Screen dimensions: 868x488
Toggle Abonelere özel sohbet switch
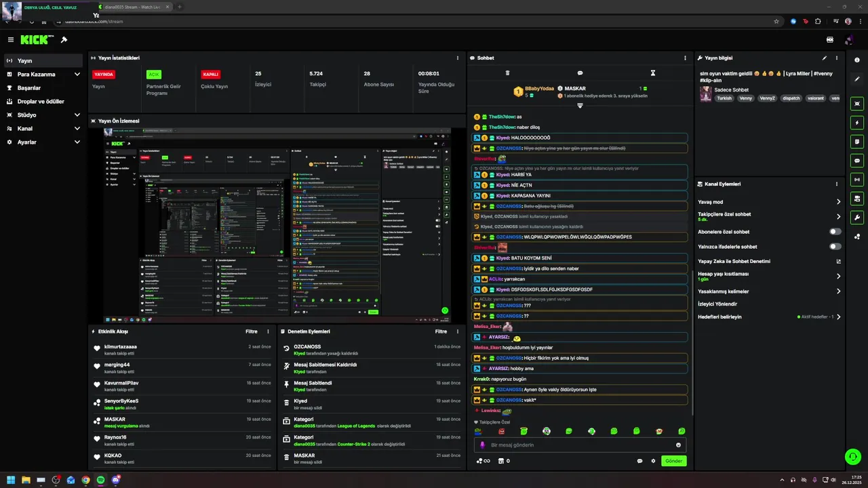tap(835, 232)
